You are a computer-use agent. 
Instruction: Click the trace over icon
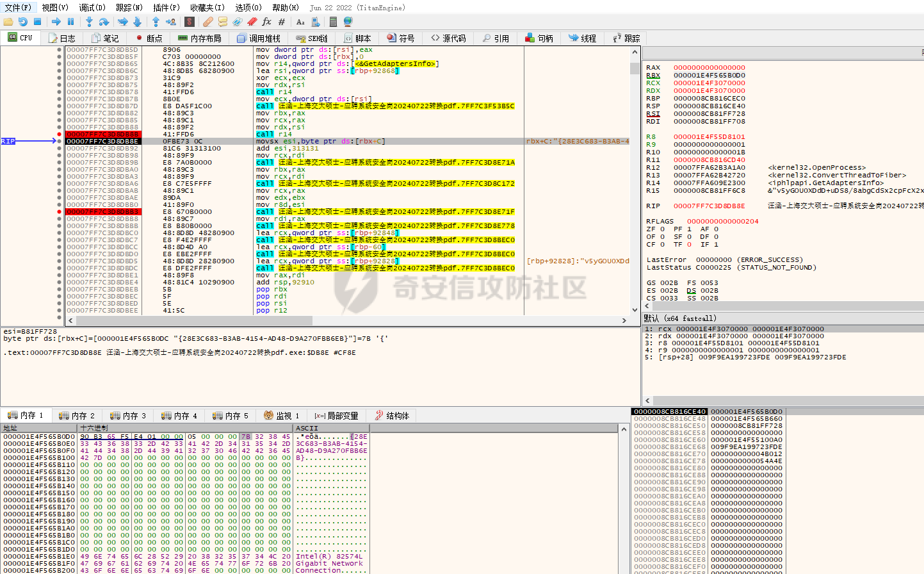pos(137,22)
